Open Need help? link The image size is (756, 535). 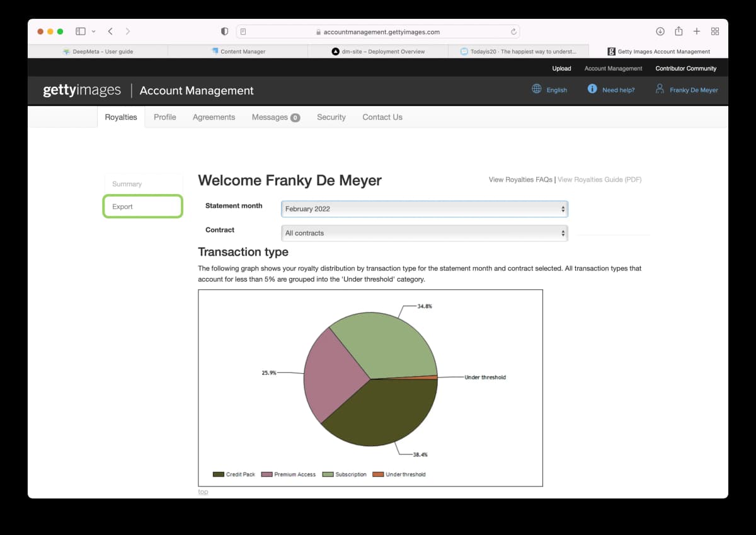pos(618,90)
